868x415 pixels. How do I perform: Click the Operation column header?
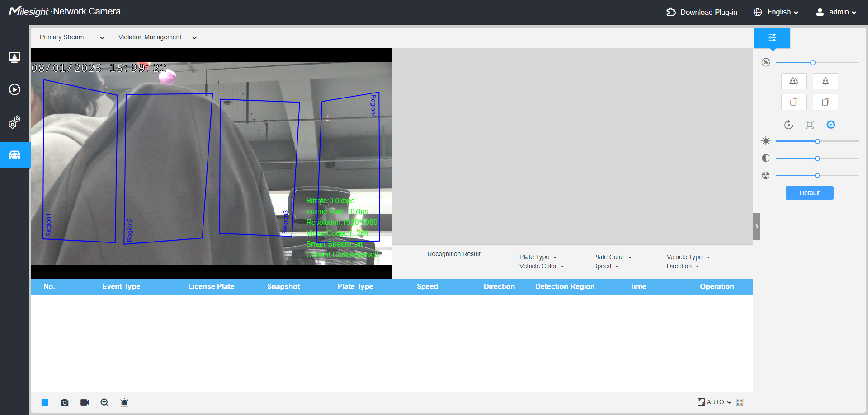pos(717,287)
